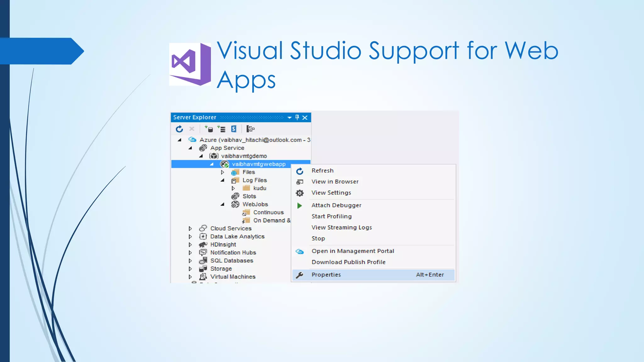This screenshot has width=644, height=362.
Task: Click the vaibhavmtgdemo resource group cube icon
Action: [x=214, y=156]
